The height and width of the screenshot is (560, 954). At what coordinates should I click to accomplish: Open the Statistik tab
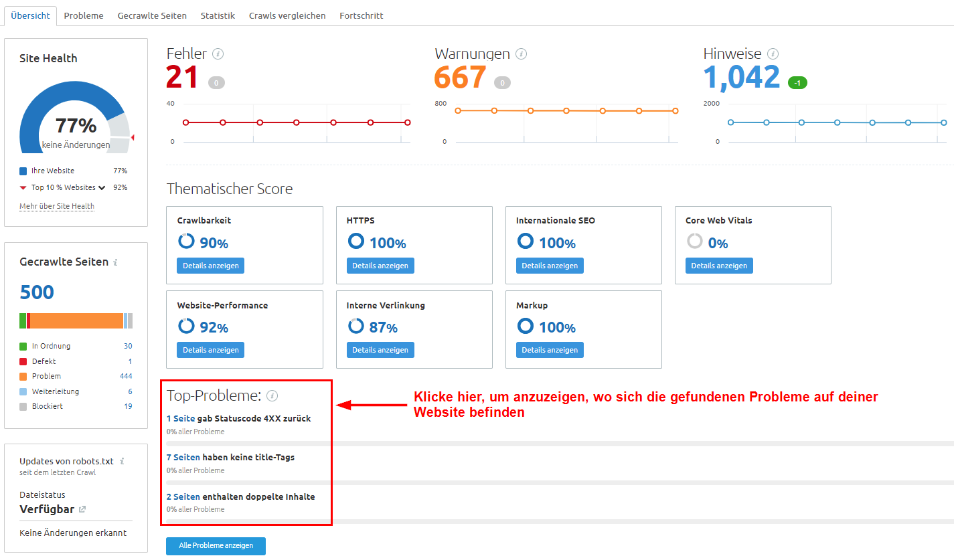click(218, 15)
